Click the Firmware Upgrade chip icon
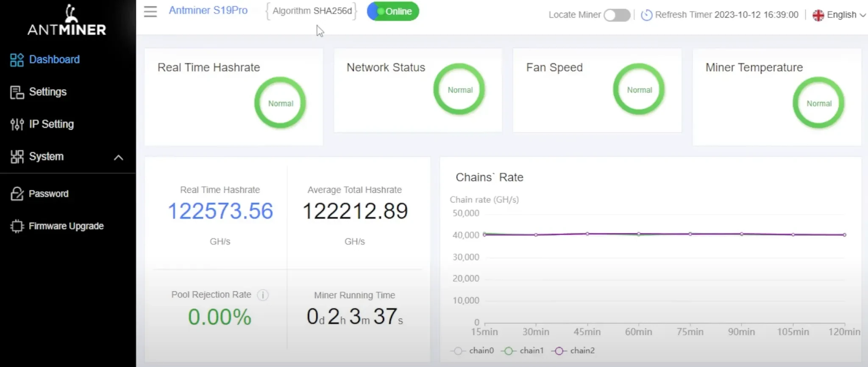868x367 pixels. coord(17,226)
